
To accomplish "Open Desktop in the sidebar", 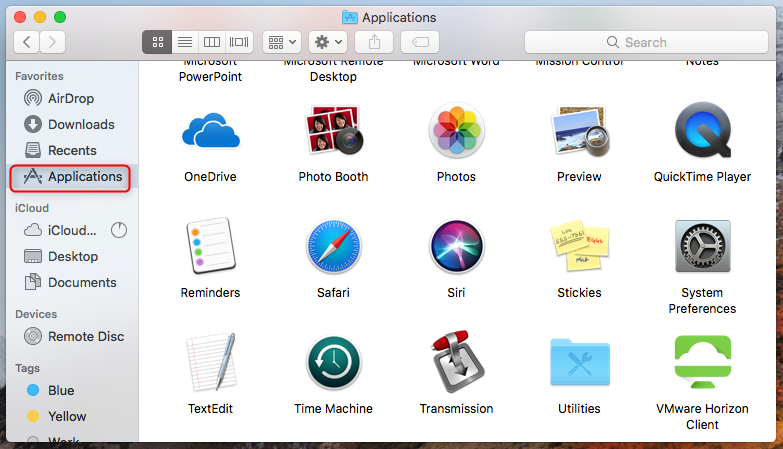I will [x=71, y=256].
